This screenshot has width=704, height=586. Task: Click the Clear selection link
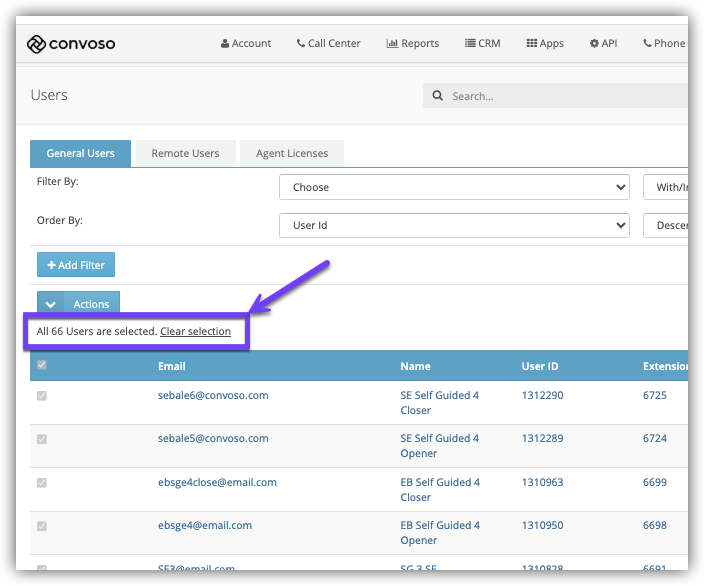pos(195,331)
